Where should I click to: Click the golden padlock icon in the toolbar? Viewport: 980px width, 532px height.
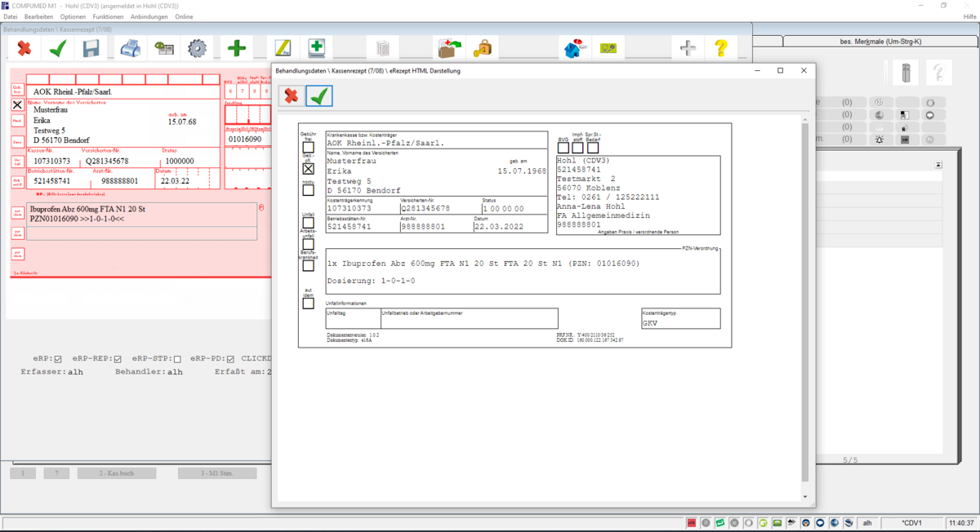483,49
